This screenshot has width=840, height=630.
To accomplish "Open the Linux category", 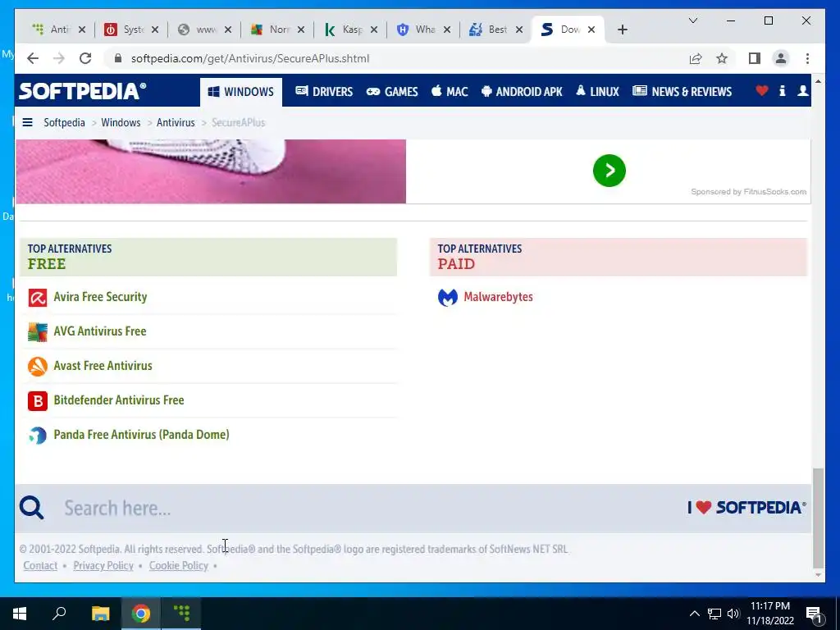I will click(597, 92).
